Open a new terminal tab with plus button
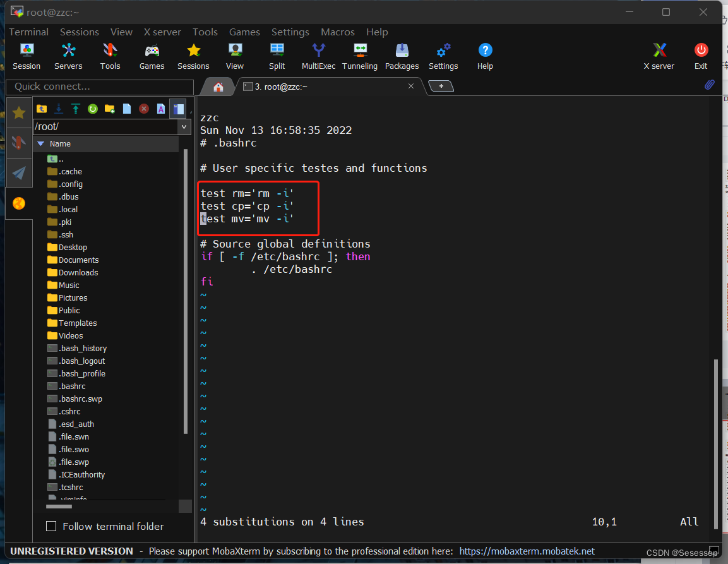The height and width of the screenshot is (564, 728). pyautogui.click(x=441, y=86)
